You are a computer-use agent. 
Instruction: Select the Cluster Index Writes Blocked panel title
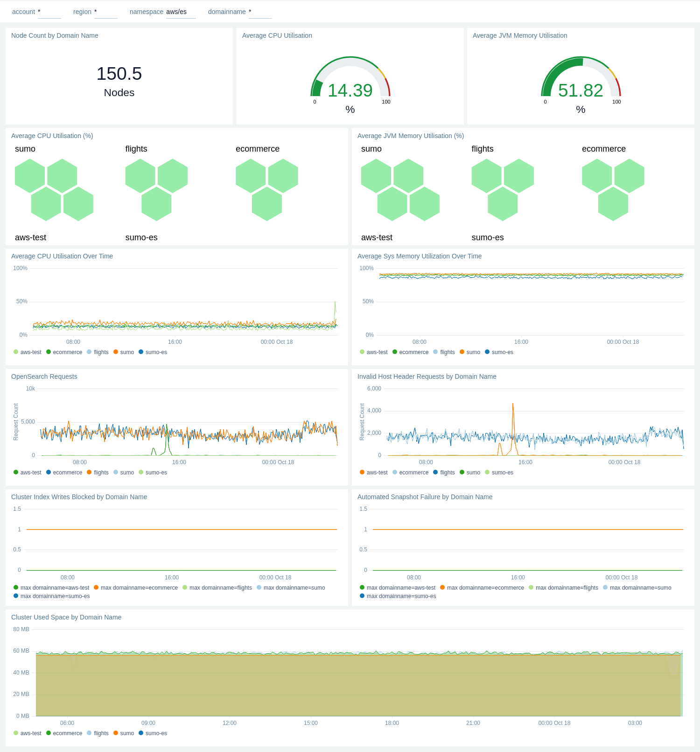pyautogui.click(x=79, y=497)
